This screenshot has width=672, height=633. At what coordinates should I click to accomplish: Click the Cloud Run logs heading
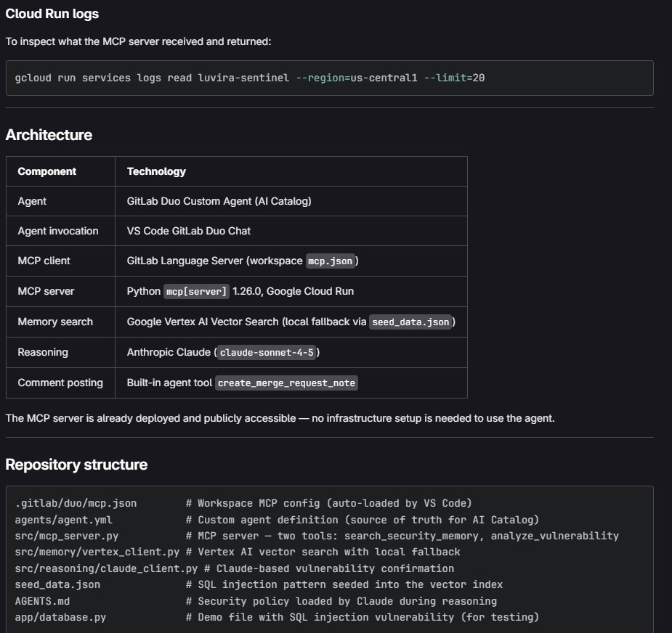[52, 14]
